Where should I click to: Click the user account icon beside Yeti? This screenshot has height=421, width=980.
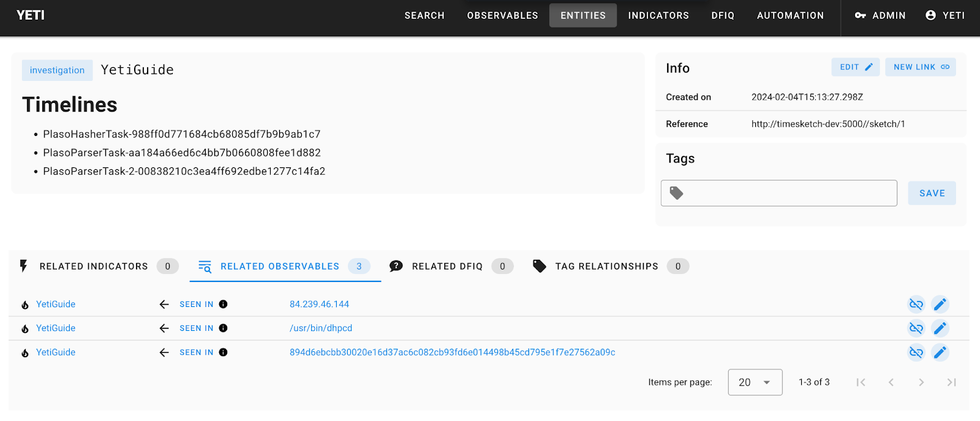pyautogui.click(x=930, y=15)
